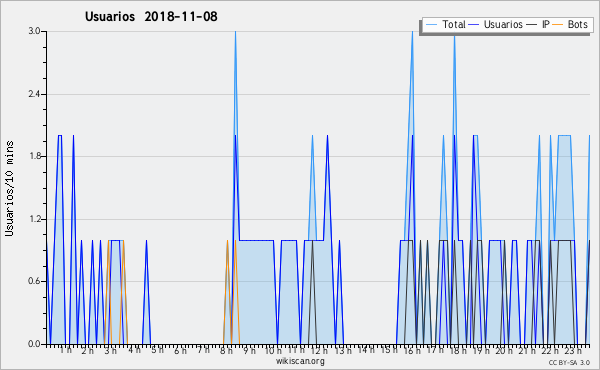This screenshot has height=370, width=600.
Task: Click the '1 h' x-axis label
Action: tap(65, 350)
